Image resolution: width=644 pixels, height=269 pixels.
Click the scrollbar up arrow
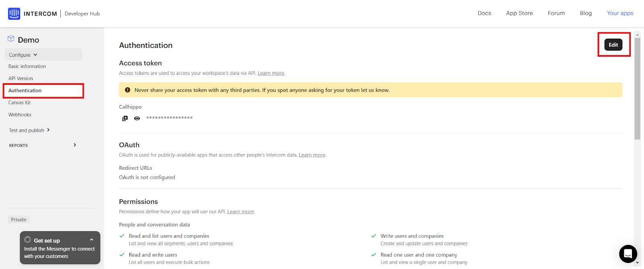click(637, 35)
